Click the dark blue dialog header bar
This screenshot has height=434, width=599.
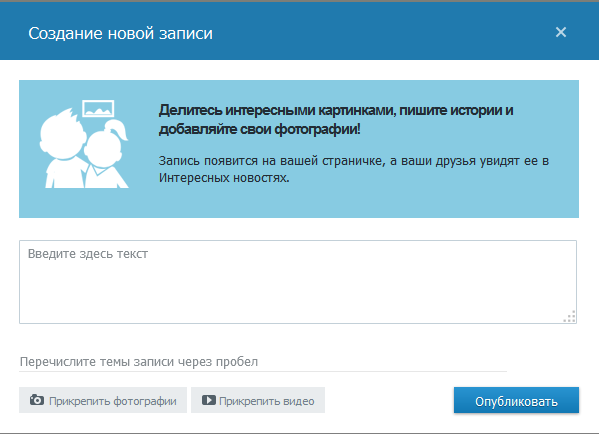pyautogui.click(x=300, y=31)
